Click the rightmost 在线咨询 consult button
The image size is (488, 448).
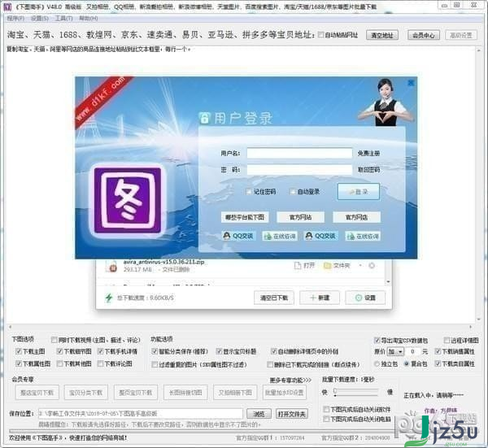(363, 237)
